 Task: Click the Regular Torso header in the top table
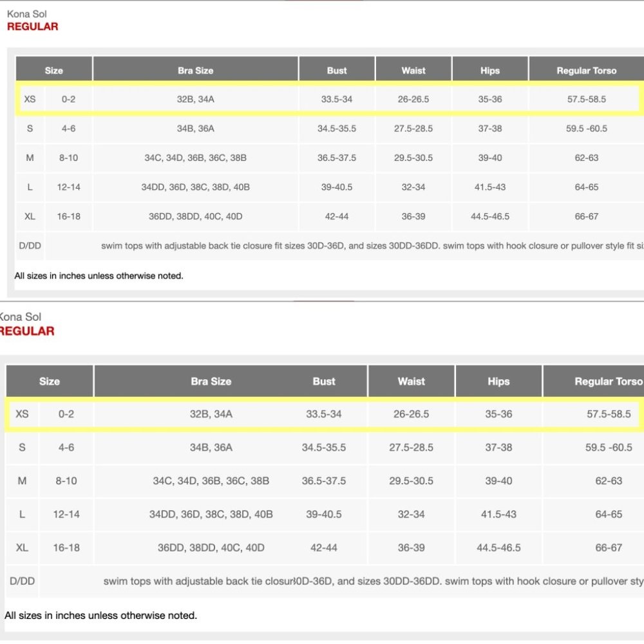pos(586,70)
